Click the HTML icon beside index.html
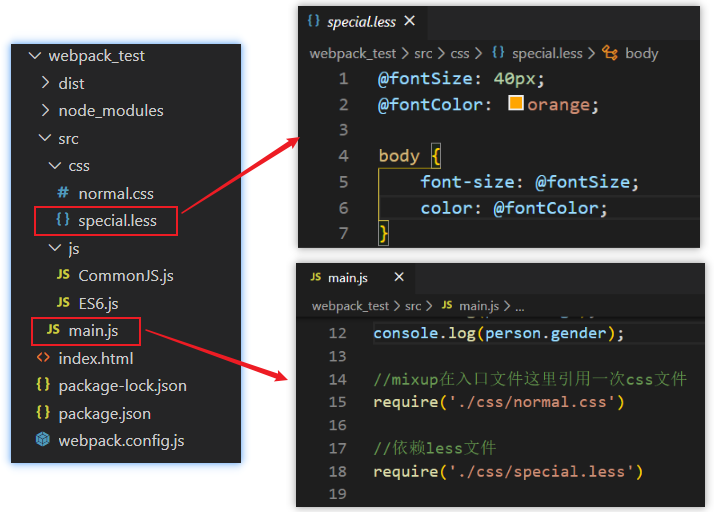This screenshot has height=512, width=714. (43, 358)
